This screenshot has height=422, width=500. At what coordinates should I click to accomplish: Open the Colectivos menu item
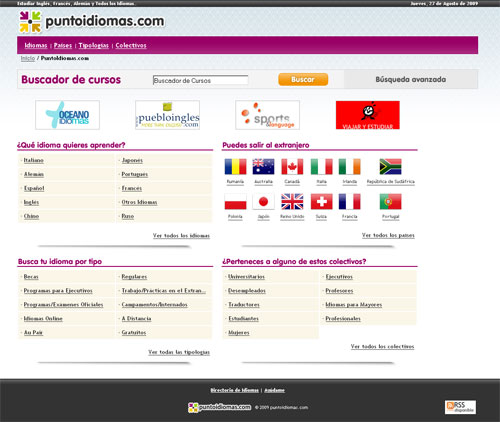pyautogui.click(x=131, y=45)
